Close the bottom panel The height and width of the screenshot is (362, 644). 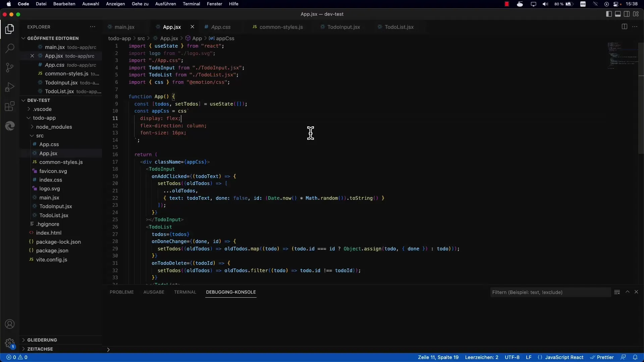click(636, 292)
